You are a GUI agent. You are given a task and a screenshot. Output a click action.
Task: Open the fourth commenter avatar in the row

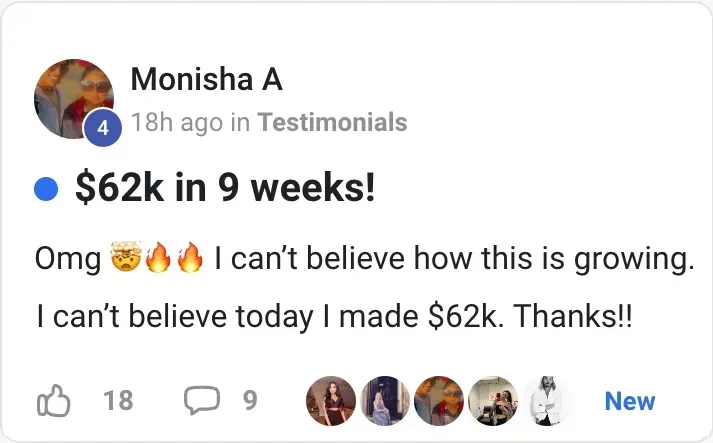click(x=492, y=401)
